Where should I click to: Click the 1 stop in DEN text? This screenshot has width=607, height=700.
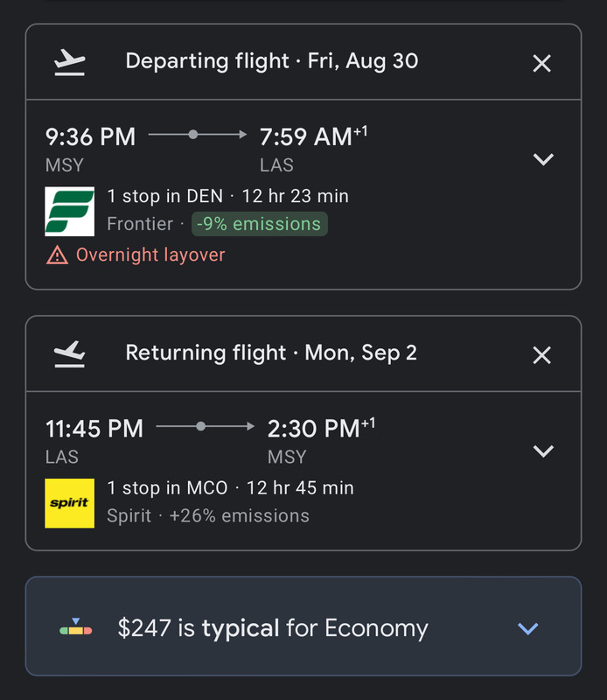coord(164,196)
